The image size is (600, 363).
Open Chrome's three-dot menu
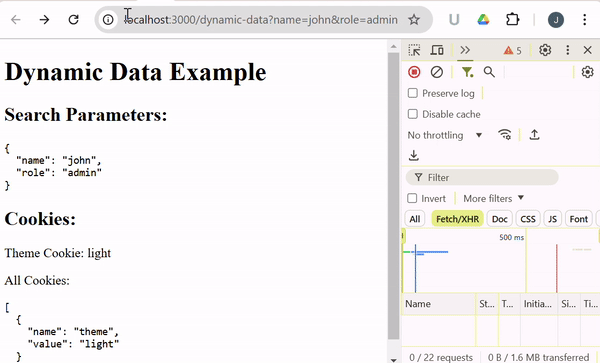pyautogui.click(x=584, y=20)
